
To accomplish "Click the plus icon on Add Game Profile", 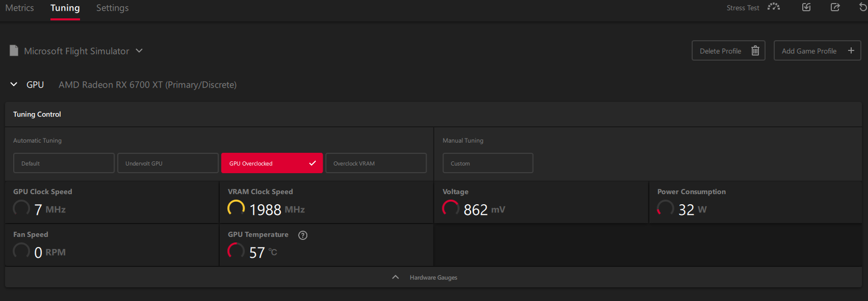I will (851, 51).
